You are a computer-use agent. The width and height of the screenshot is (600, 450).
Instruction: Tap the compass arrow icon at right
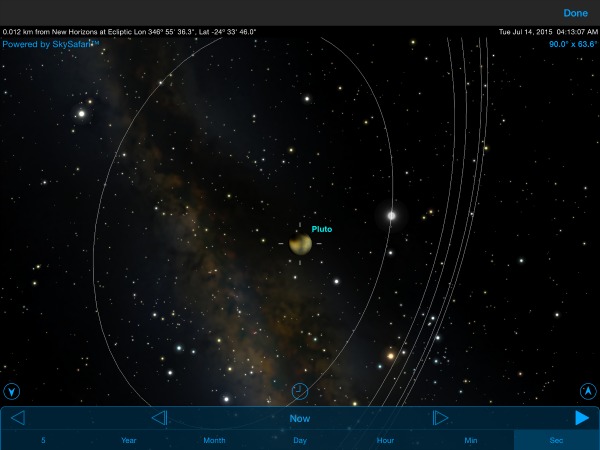(588, 391)
